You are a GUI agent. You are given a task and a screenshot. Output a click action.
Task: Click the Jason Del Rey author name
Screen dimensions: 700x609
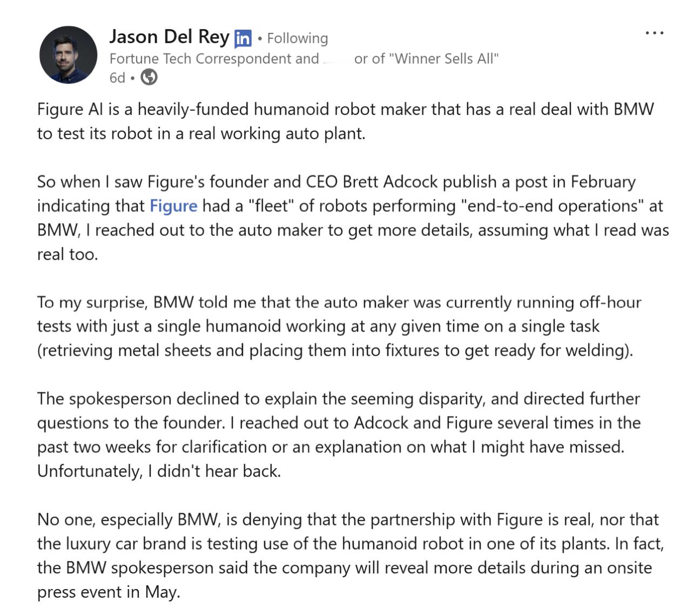pyautogui.click(x=169, y=37)
